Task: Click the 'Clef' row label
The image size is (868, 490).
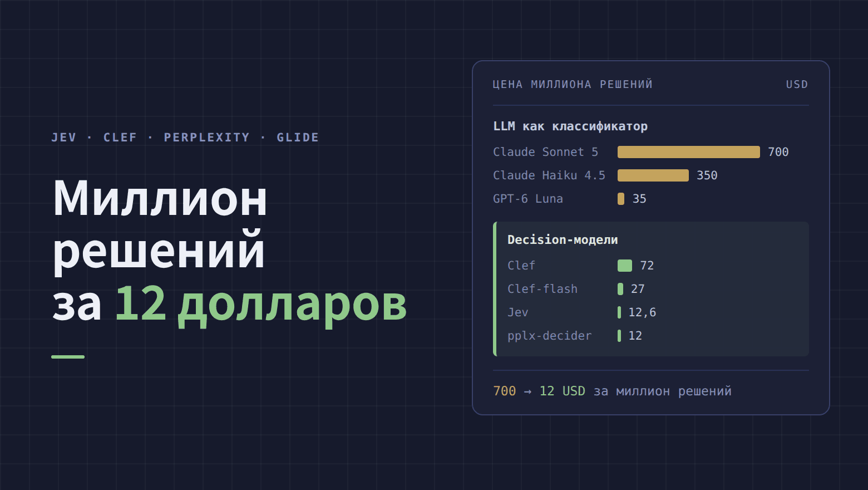Action: 521,266
